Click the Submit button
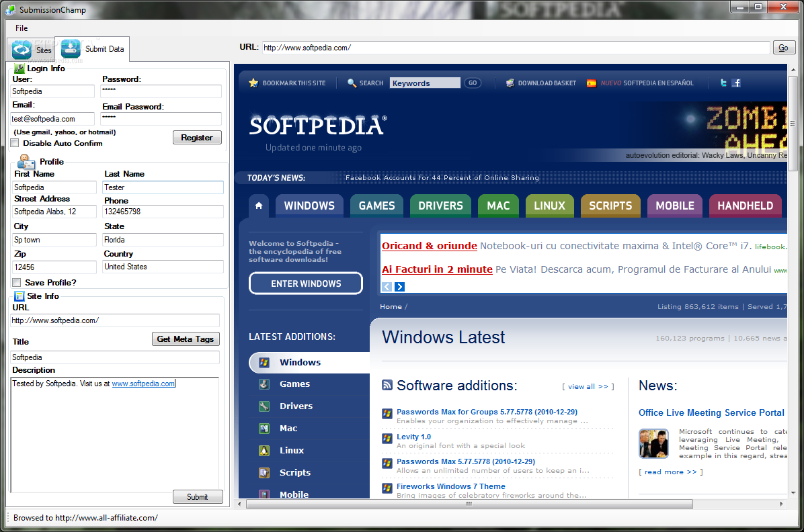Screen dimensions: 804x532 pos(198,496)
